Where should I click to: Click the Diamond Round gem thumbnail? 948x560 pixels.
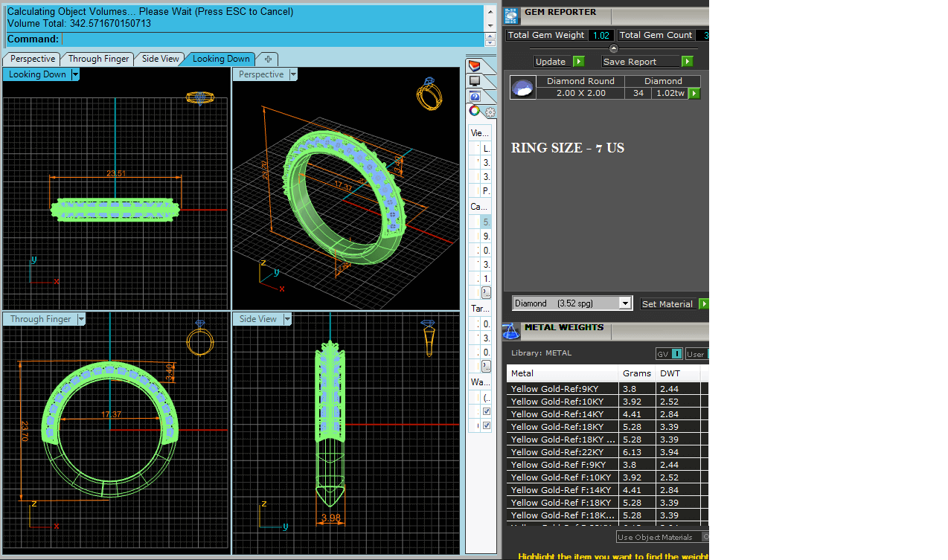pos(522,88)
